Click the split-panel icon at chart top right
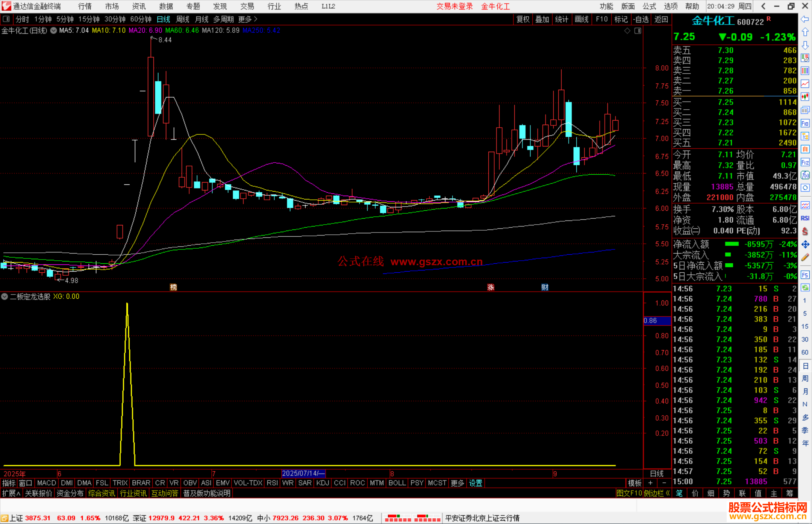812x524 pixels. point(638,31)
